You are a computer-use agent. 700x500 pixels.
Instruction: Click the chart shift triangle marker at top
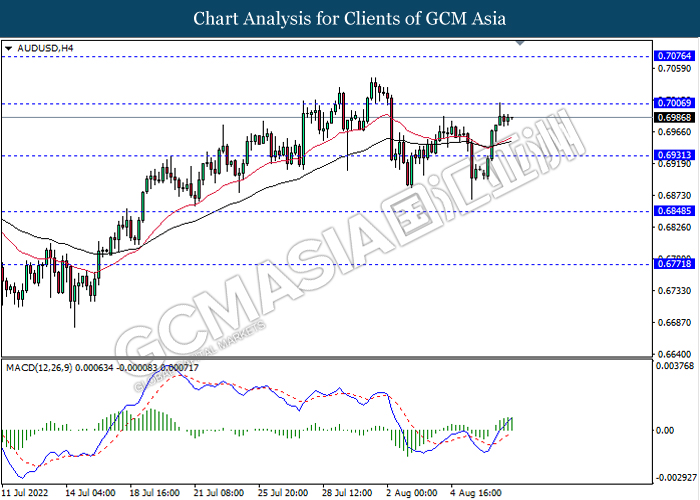point(520,43)
